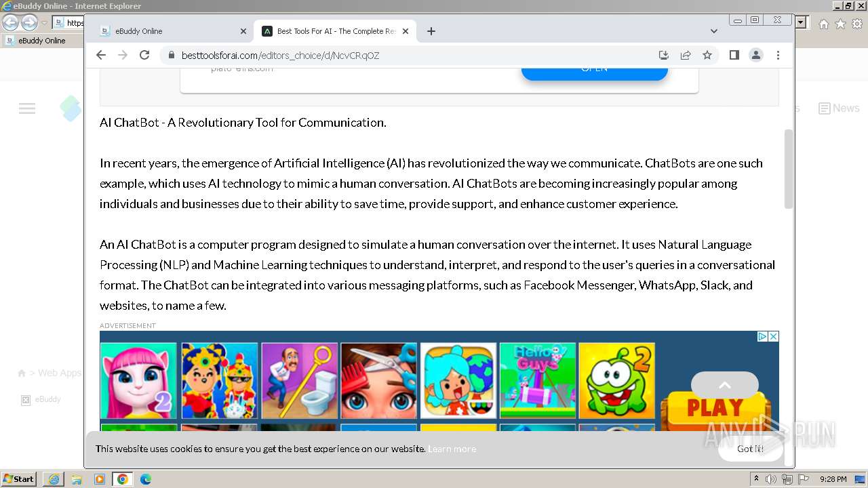Expand Internet Explorer address dropdown arrow
The height and width of the screenshot is (488, 868).
point(801,23)
